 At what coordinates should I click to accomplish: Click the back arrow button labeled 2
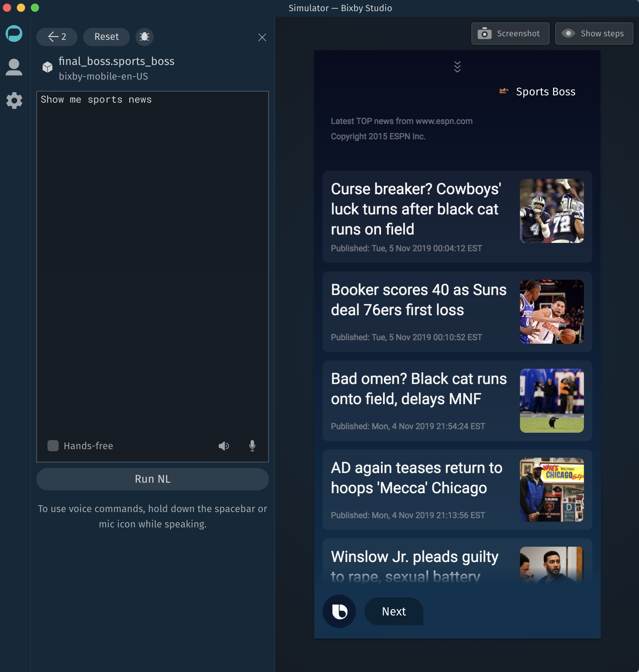(x=57, y=37)
